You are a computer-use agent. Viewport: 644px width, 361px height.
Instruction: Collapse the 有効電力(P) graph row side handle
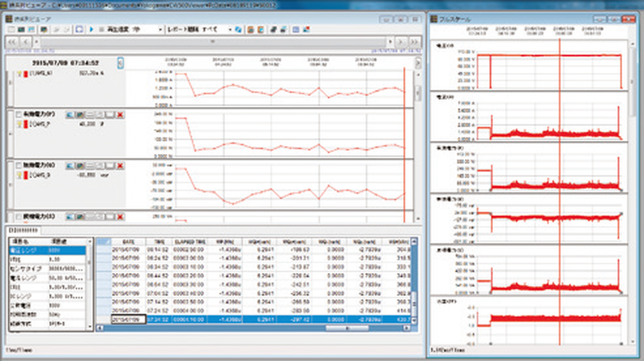[10, 133]
